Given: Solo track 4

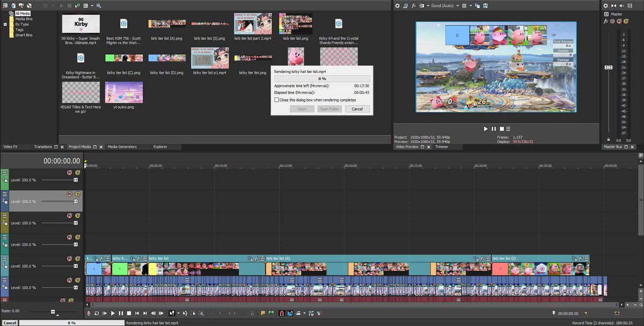Looking at the screenshot, I should tap(77, 237).
